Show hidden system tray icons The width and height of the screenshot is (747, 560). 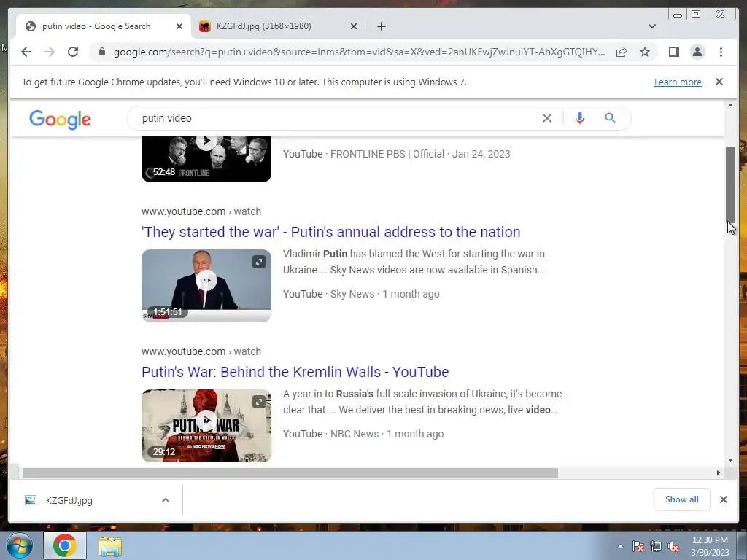pyautogui.click(x=620, y=547)
